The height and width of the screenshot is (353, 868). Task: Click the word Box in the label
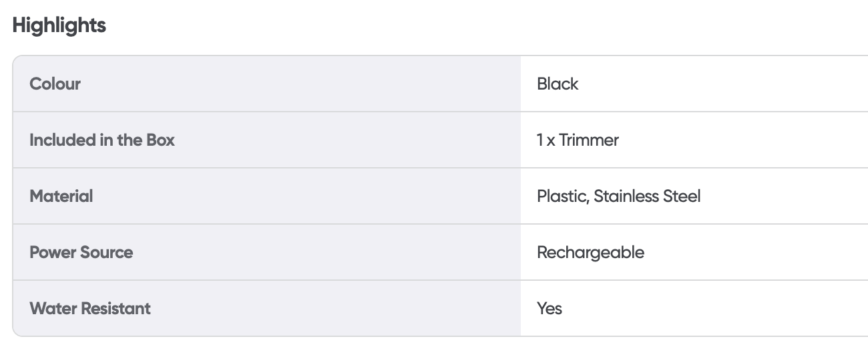pyautogui.click(x=160, y=140)
